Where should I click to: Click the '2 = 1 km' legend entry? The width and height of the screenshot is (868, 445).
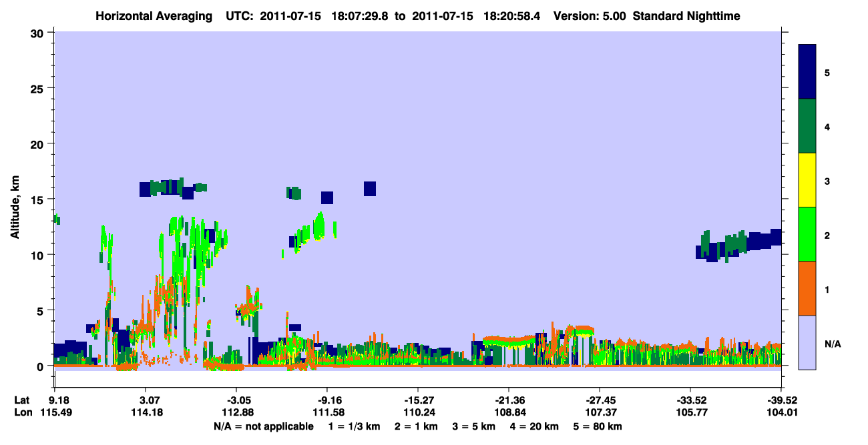[x=415, y=426]
